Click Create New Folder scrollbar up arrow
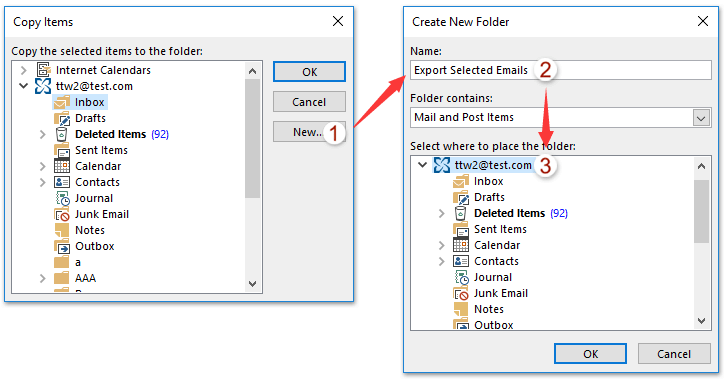Screen dimensions: 726x381 (x=701, y=166)
